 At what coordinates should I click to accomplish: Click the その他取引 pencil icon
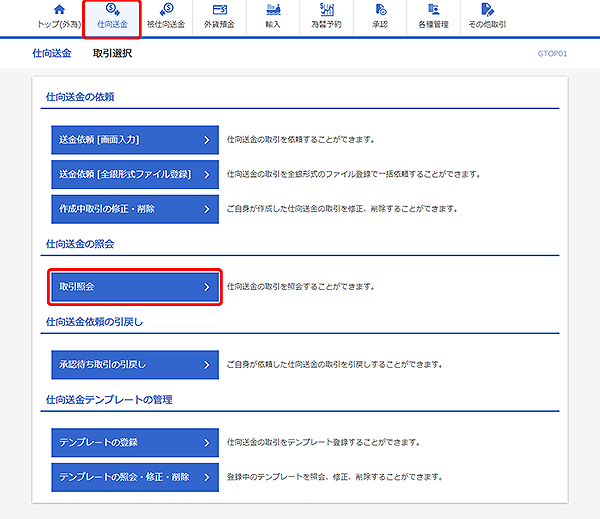pos(487,9)
